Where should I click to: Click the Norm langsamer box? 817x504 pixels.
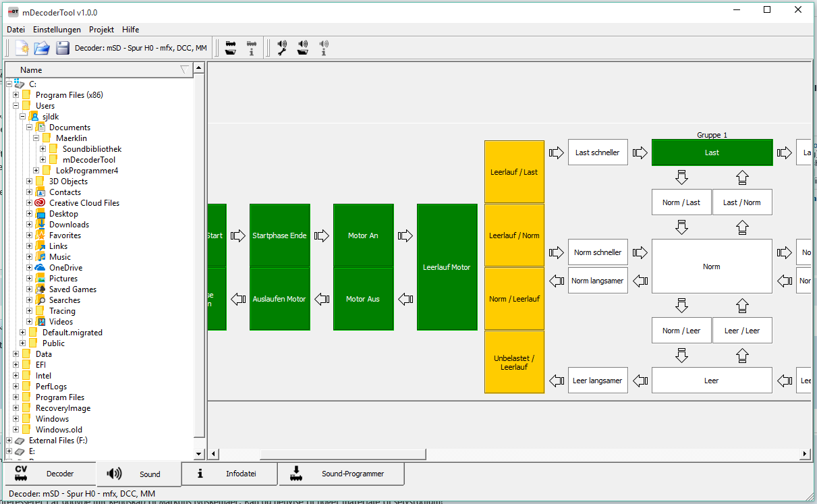(598, 281)
